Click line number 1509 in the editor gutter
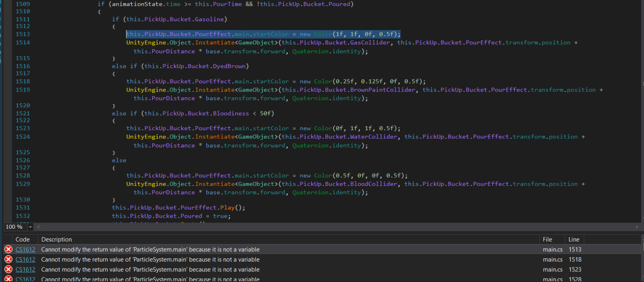 [x=23, y=4]
